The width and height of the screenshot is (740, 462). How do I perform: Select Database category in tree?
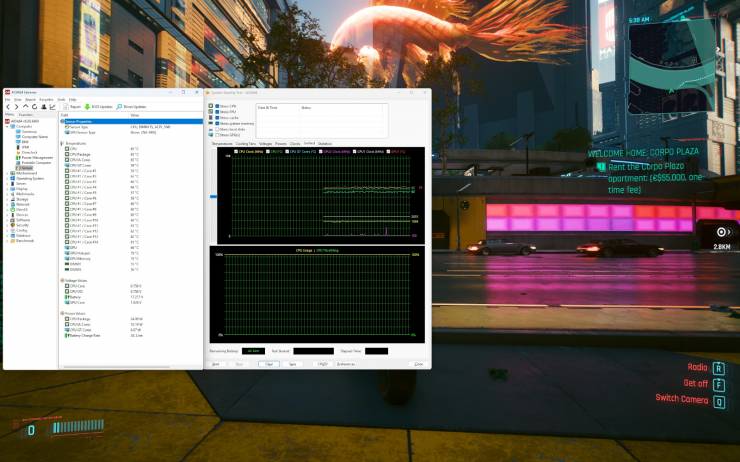coord(21,235)
